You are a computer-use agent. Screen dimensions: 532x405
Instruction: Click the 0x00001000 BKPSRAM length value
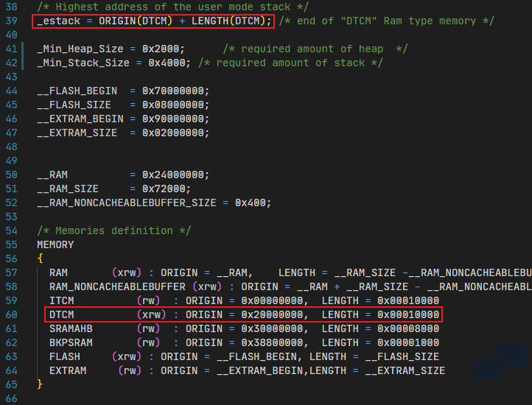pos(408,343)
